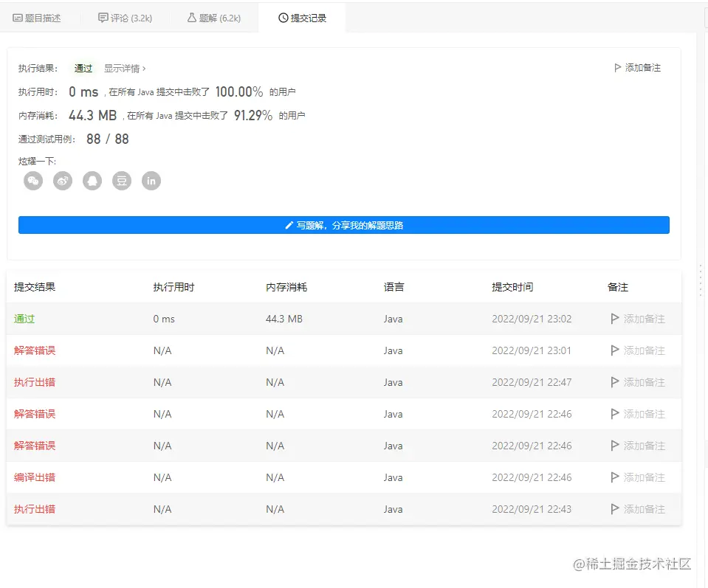Click the 0 ms table cell
Viewport: 708px width, 588px height.
(164, 319)
